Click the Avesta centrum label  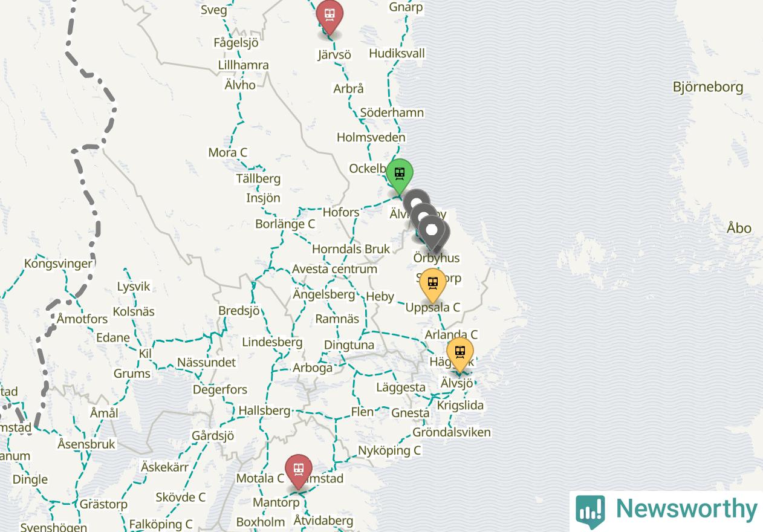click(334, 270)
